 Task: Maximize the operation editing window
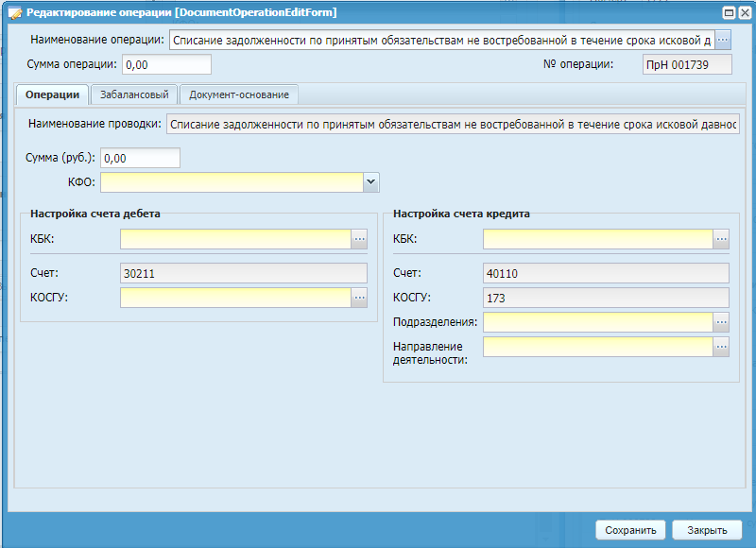point(729,12)
